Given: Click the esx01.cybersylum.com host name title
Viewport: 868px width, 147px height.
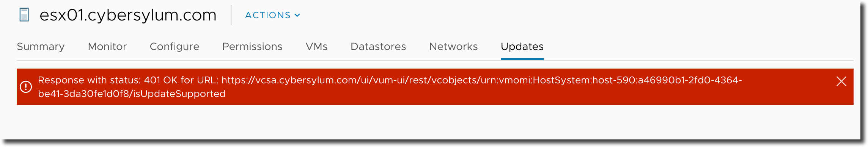Looking at the screenshot, I should (128, 15).
